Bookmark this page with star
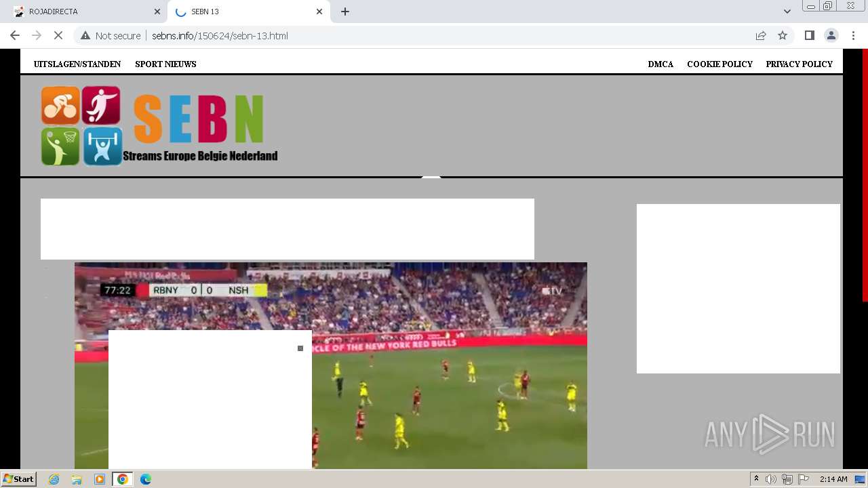 tap(783, 35)
